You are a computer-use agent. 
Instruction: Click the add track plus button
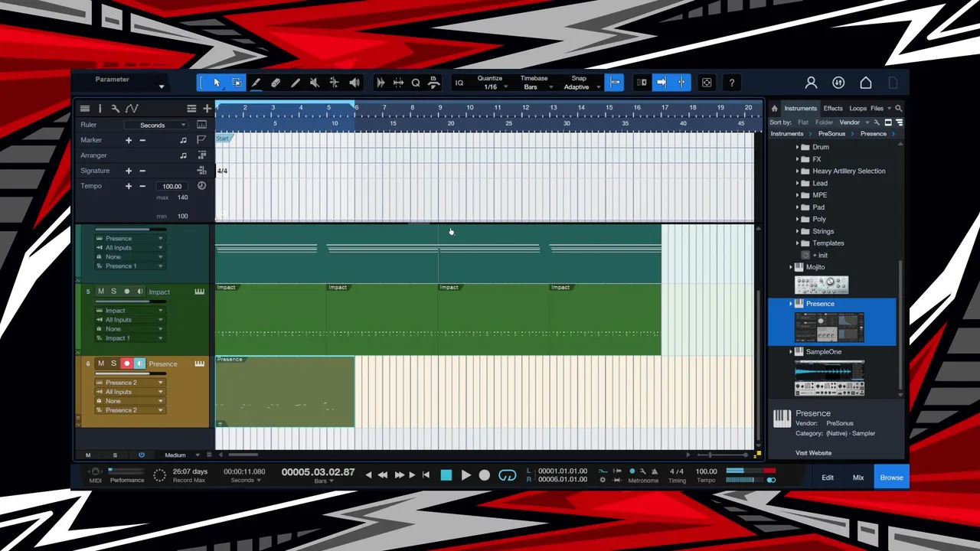[207, 109]
